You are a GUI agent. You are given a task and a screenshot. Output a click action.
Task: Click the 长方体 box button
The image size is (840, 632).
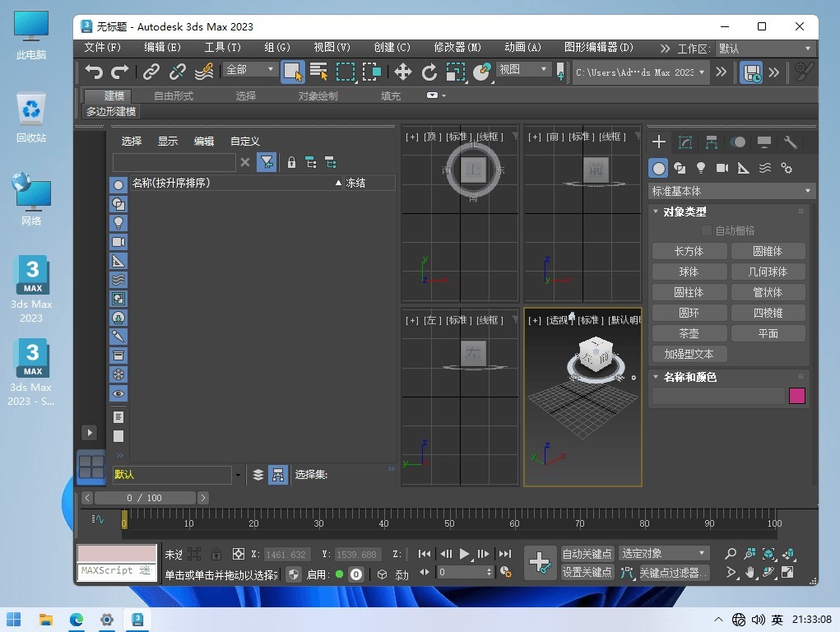point(689,251)
